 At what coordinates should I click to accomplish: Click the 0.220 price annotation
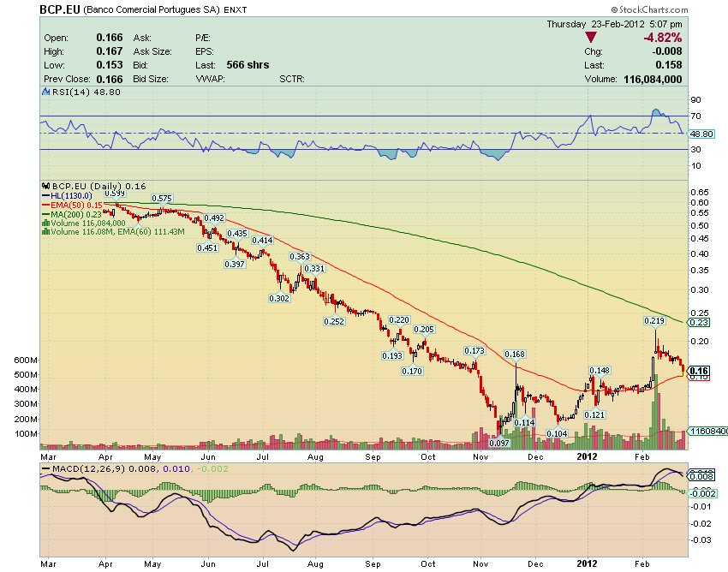[399, 320]
